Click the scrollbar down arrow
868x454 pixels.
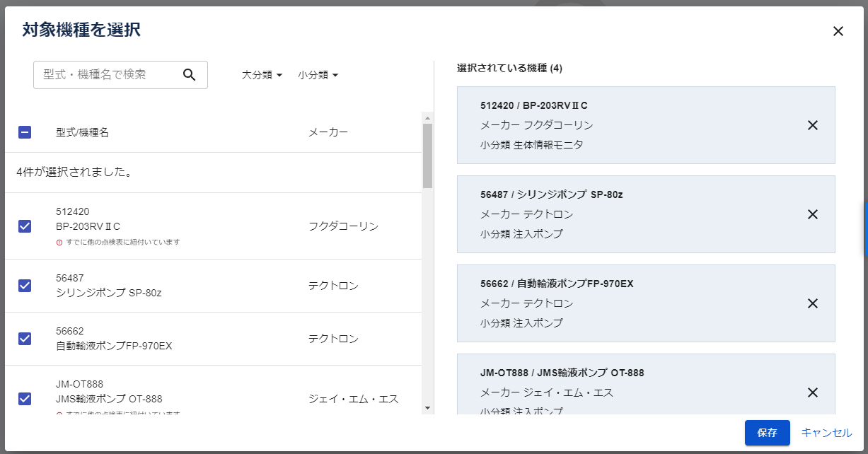pos(427,408)
